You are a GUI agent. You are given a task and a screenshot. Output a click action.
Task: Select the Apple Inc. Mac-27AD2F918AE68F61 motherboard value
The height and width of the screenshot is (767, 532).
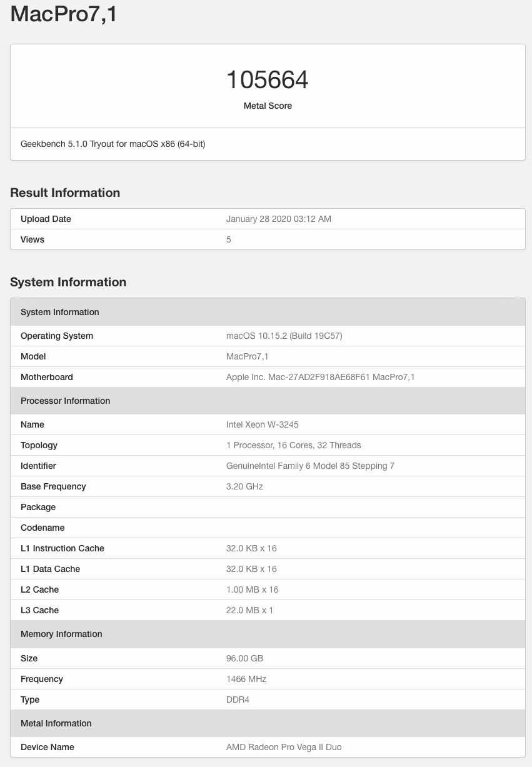coord(321,377)
